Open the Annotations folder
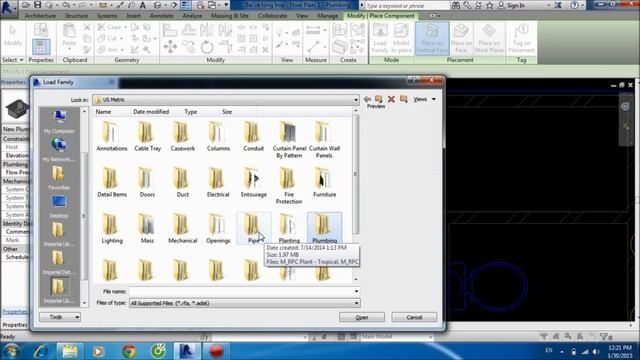This screenshot has width=640, height=360. 112,137
